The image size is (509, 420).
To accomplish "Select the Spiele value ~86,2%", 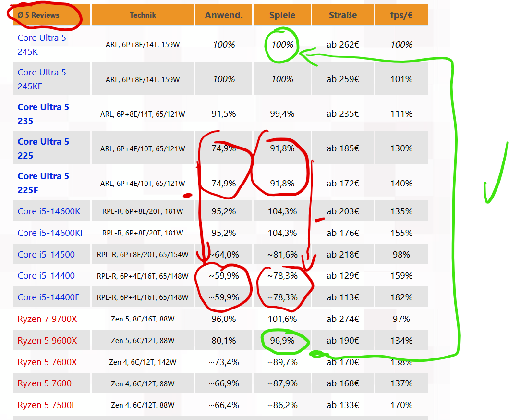I will pos(282,405).
